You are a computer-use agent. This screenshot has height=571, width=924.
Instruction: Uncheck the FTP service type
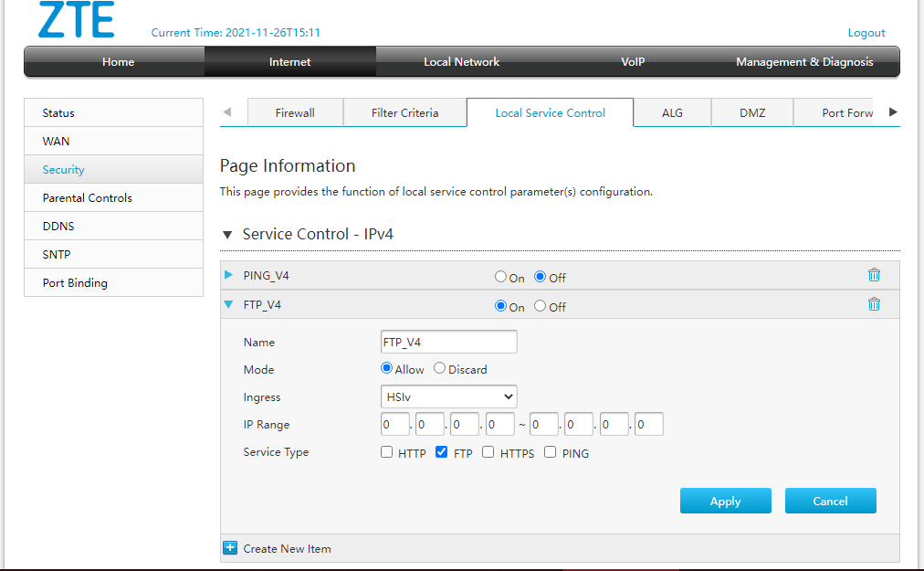[442, 452]
